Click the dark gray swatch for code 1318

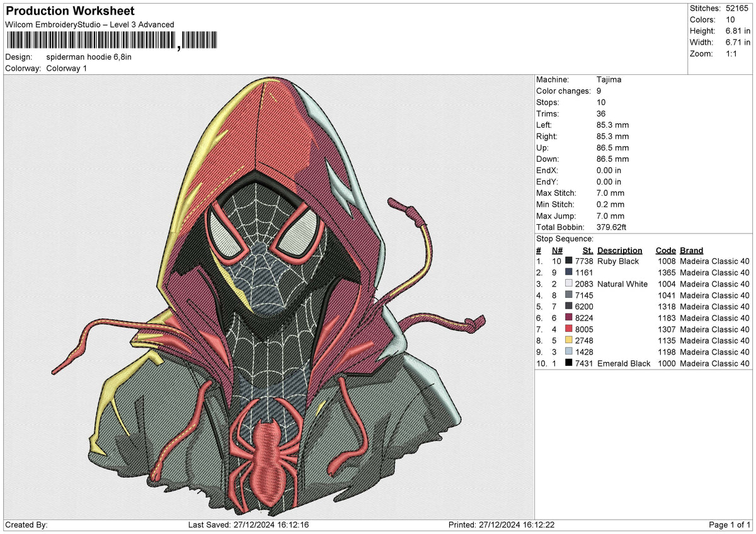[x=569, y=307]
